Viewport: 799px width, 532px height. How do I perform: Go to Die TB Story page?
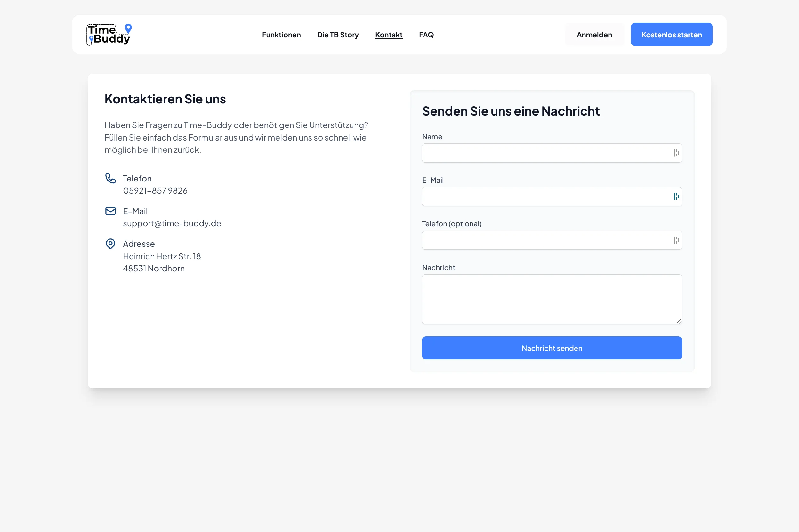click(338, 35)
